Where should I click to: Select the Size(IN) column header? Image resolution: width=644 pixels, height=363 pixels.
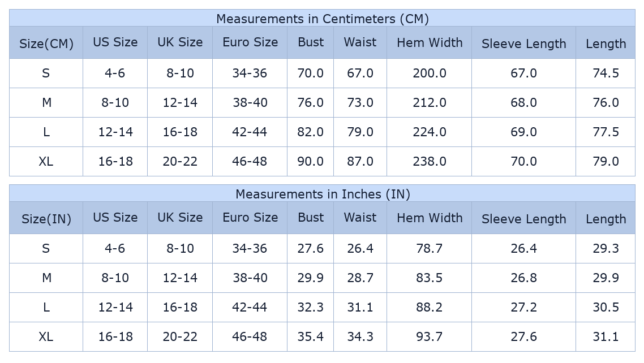[46, 219]
